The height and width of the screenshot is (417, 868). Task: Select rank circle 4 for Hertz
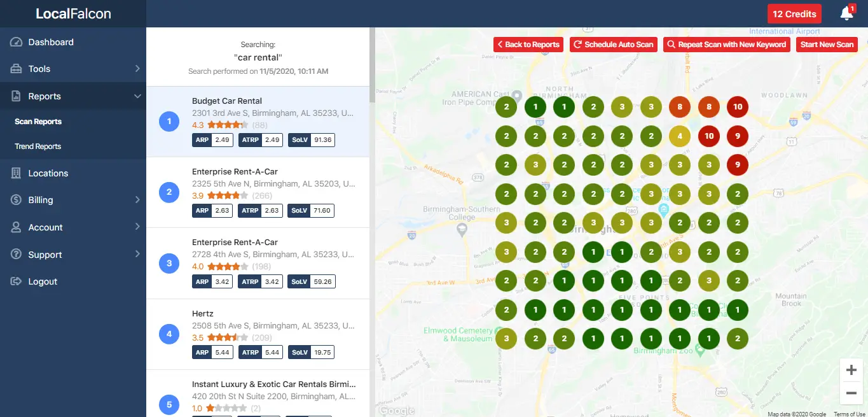point(169,334)
